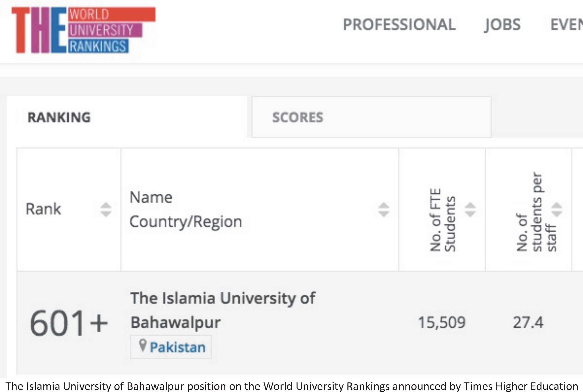Image resolution: width=583 pixels, height=392 pixels.
Task: Open the PROFESSIONAL menu item
Action: click(399, 24)
